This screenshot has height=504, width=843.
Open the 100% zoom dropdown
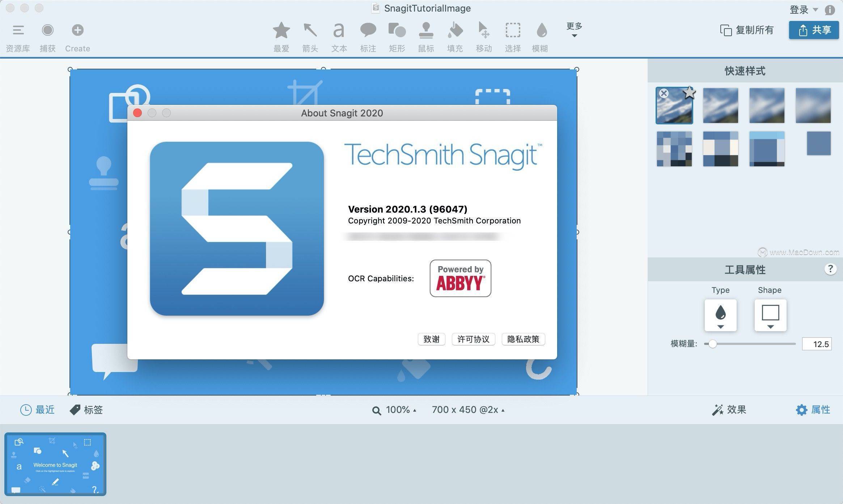pos(394,410)
